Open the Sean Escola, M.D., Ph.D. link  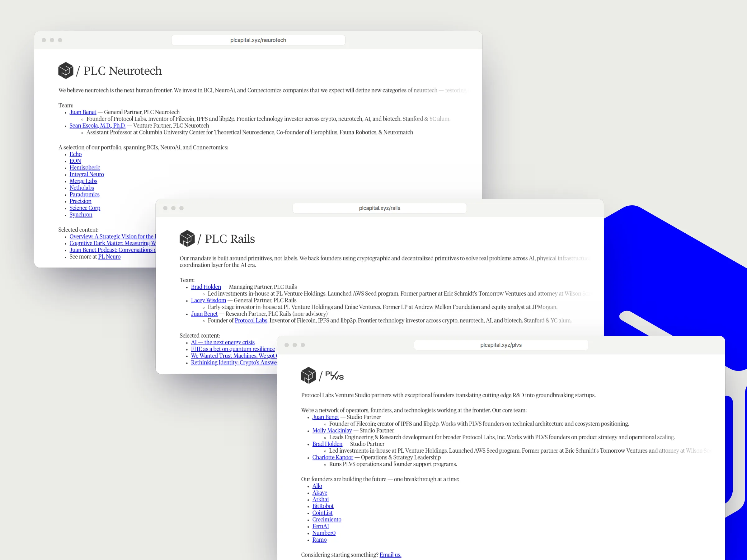click(x=97, y=126)
